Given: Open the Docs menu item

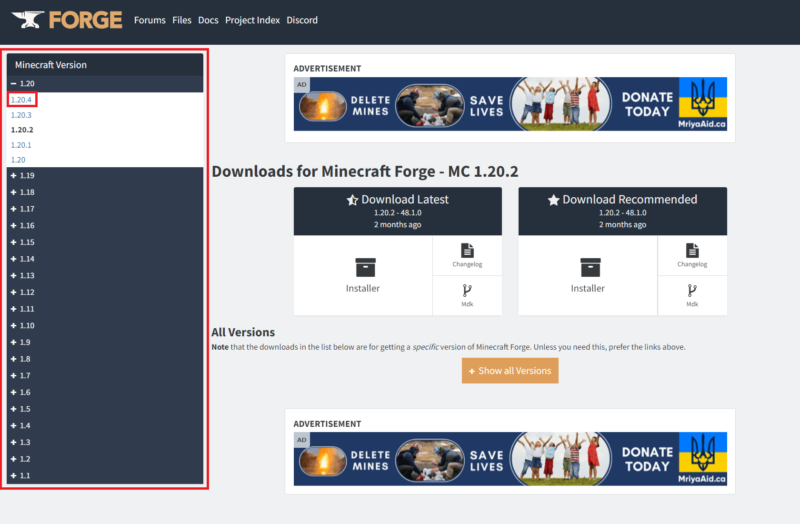Looking at the screenshot, I should click(208, 20).
